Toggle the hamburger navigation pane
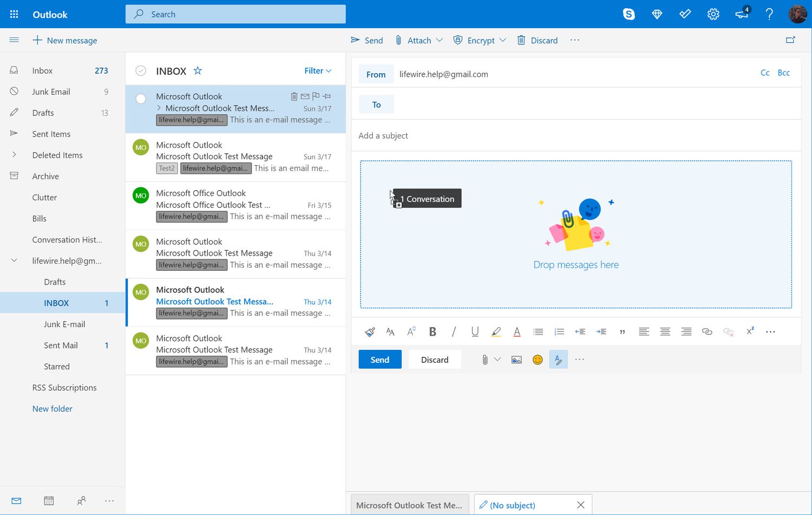Viewport: 812px width, 515px height. point(14,40)
